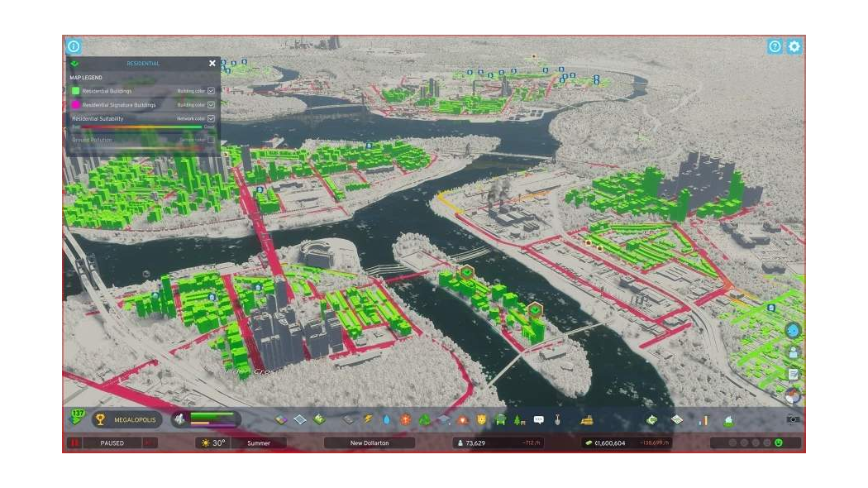Image resolution: width=868 pixels, height=488 pixels.
Task: Click the Residential panel title icon
Action: (74, 64)
